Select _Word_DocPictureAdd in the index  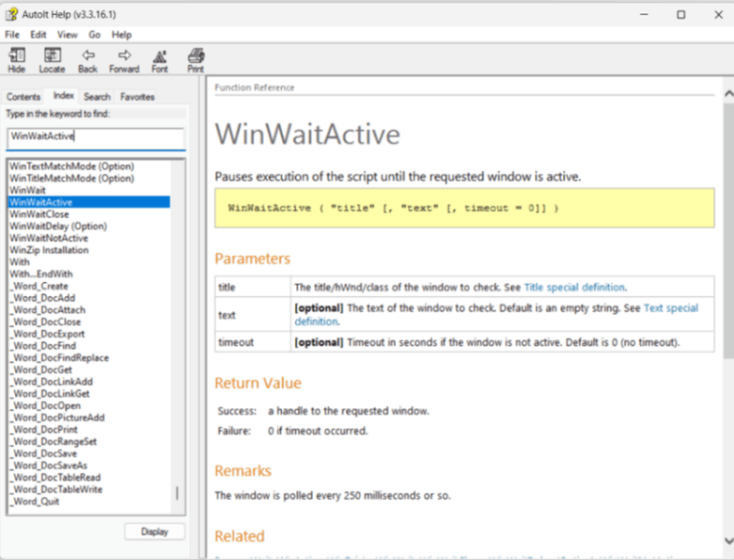(58, 418)
